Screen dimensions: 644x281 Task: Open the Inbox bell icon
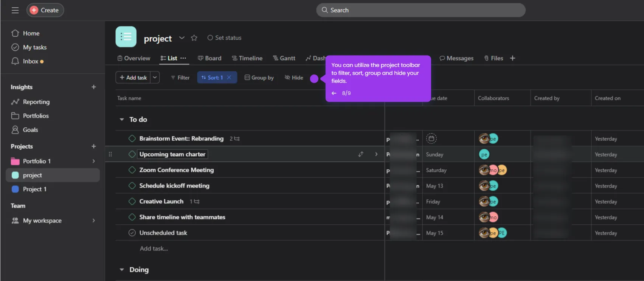tap(15, 61)
